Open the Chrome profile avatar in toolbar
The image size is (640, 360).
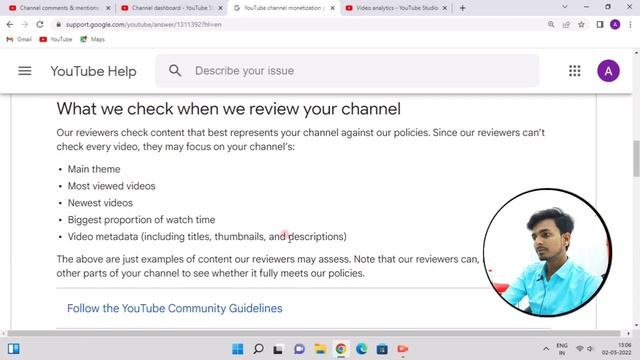(x=615, y=24)
